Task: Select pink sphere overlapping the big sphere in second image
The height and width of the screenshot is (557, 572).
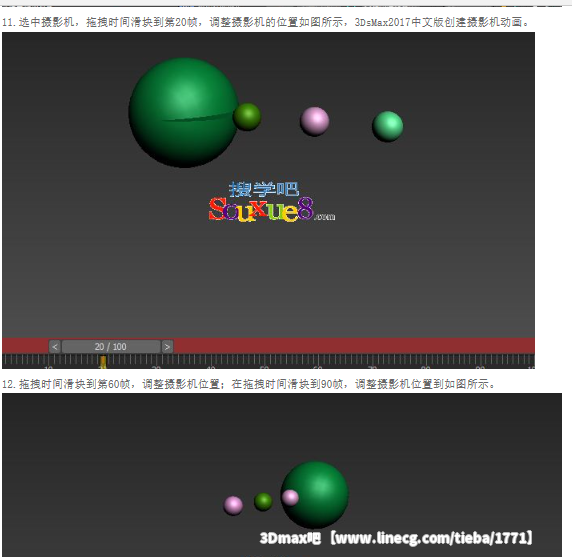Action: tap(290, 498)
